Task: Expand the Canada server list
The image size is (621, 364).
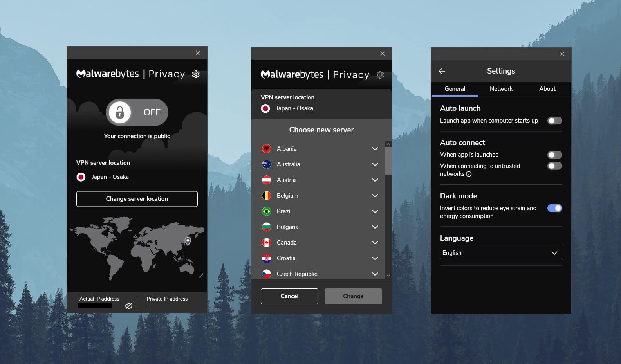Action: 375,243
